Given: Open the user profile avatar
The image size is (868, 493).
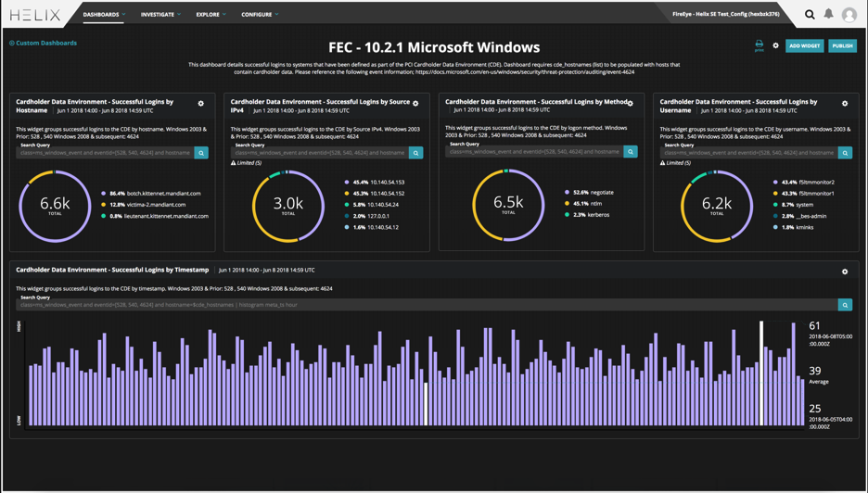Looking at the screenshot, I should [x=849, y=15].
